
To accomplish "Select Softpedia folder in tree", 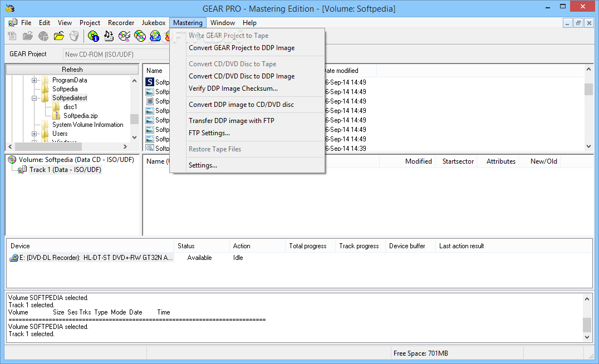I will 65,89.
